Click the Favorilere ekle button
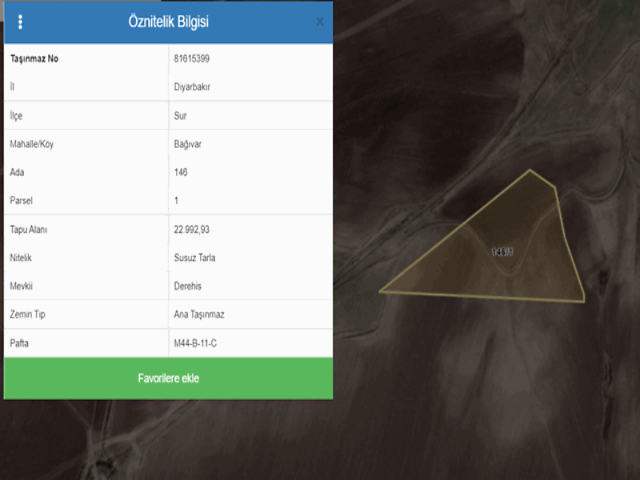 tap(169, 379)
